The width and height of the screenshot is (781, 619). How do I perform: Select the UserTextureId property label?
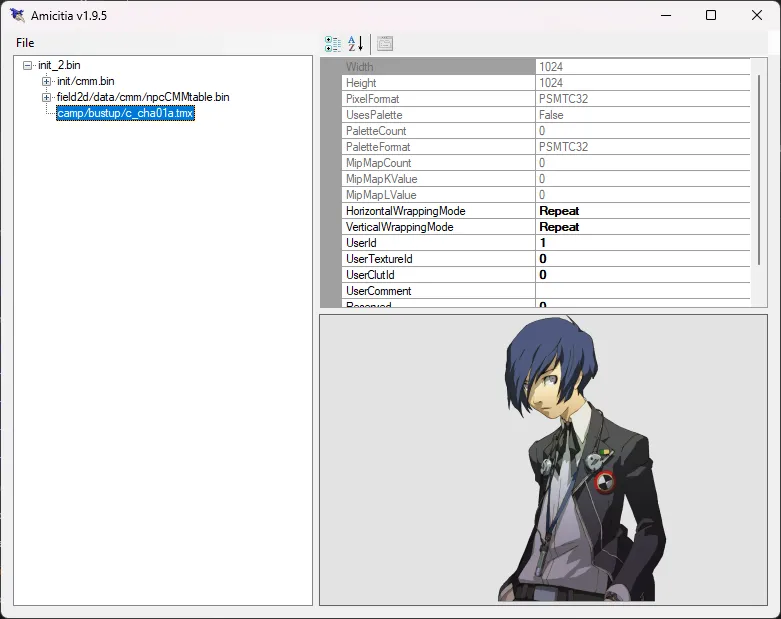pos(379,258)
